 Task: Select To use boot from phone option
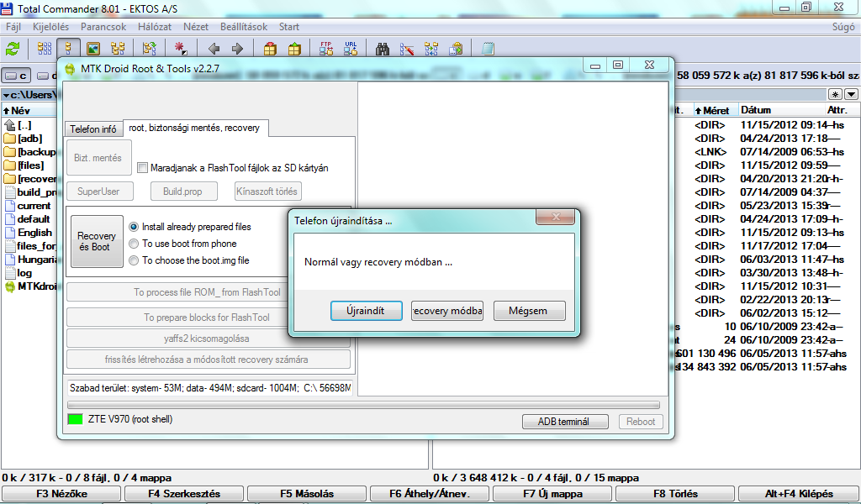point(134,244)
